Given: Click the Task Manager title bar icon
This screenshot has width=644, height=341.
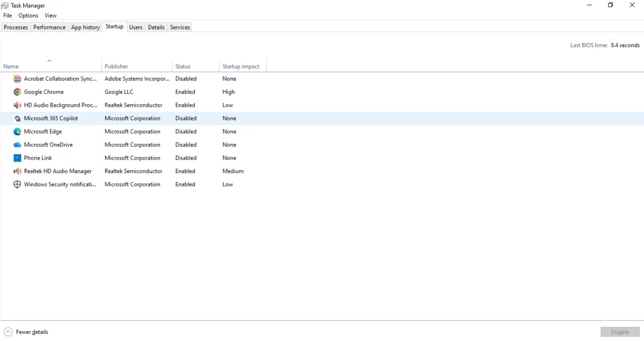Looking at the screenshot, I should pyautogui.click(x=5, y=5).
